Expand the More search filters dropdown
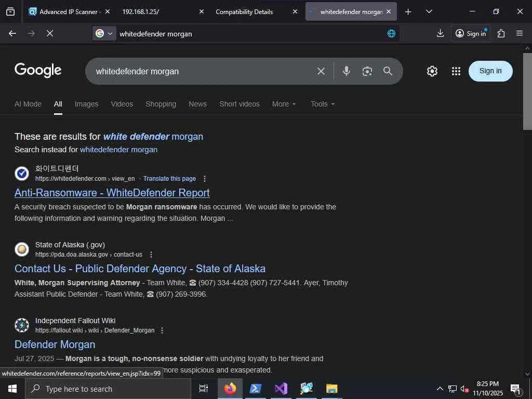This screenshot has height=399, width=532. pyautogui.click(x=284, y=104)
